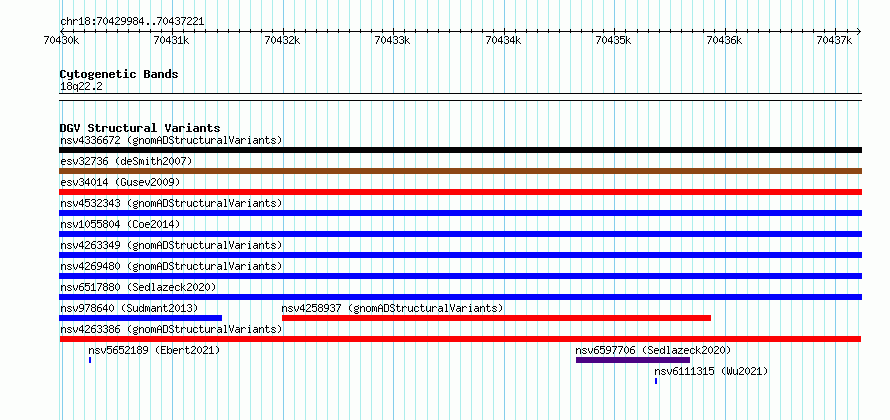Click the red esv34014 variant bar
The height and width of the screenshot is (420, 890).
pyautogui.click(x=460, y=192)
